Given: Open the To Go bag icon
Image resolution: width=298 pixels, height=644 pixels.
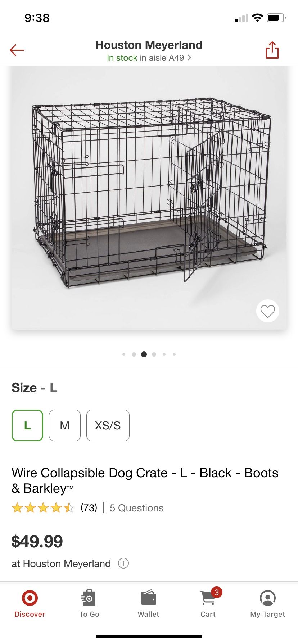Looking at the screenshot, I should click(x=89, y=598).
